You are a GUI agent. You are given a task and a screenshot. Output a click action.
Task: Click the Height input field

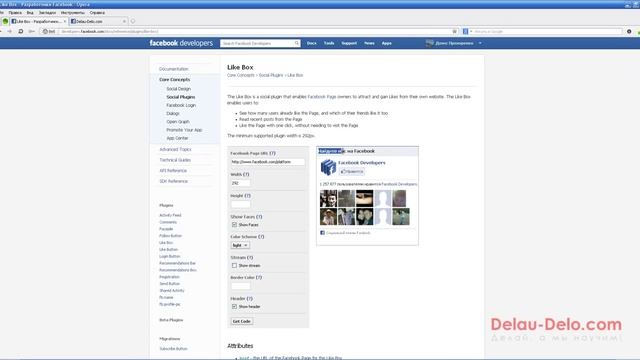pyautogui.click(x=240, y=204)
